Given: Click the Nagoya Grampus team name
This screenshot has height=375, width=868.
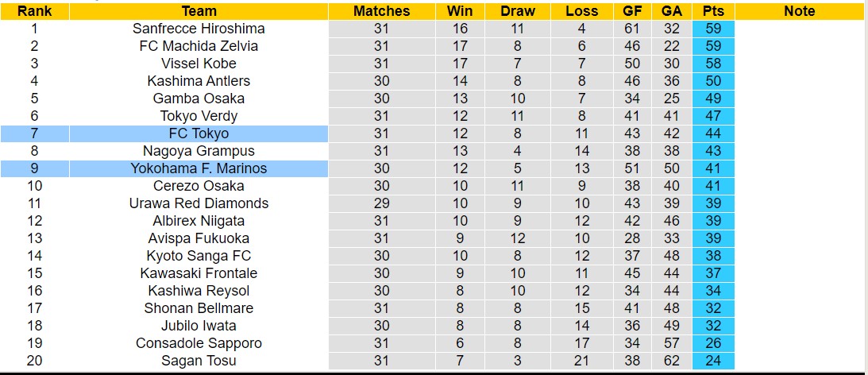Looking at the screenshot, I should (x=199, y=151).
